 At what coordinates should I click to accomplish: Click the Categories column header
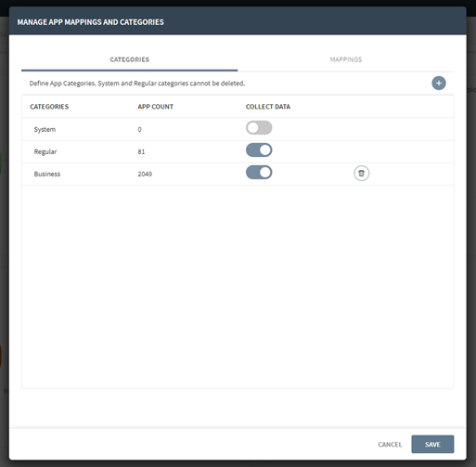pyautogui.click(x=49, y=107)
